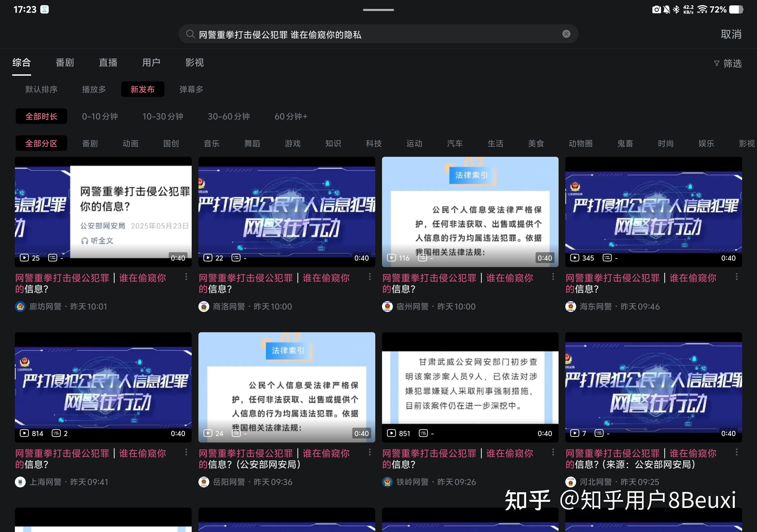Open 商洛网警 video thumbnail

(287, 212)
